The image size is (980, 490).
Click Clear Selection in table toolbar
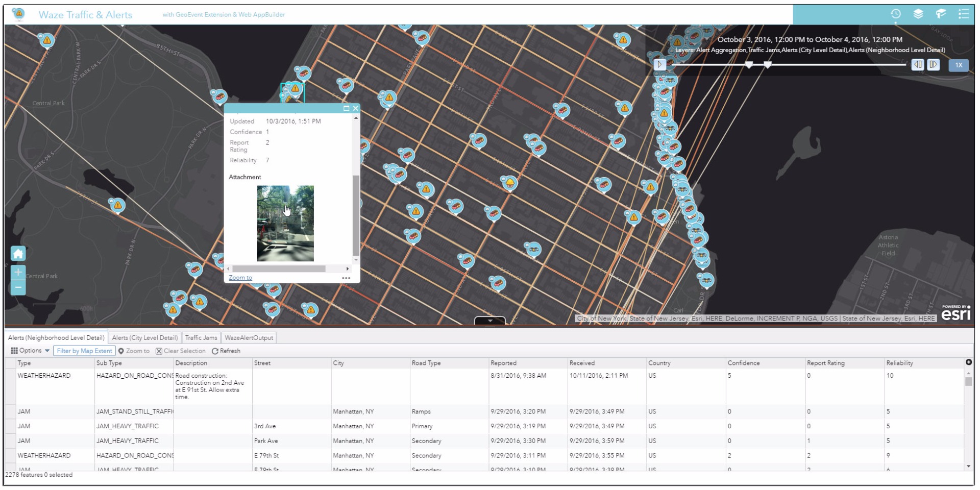click(x=181, y=351)
